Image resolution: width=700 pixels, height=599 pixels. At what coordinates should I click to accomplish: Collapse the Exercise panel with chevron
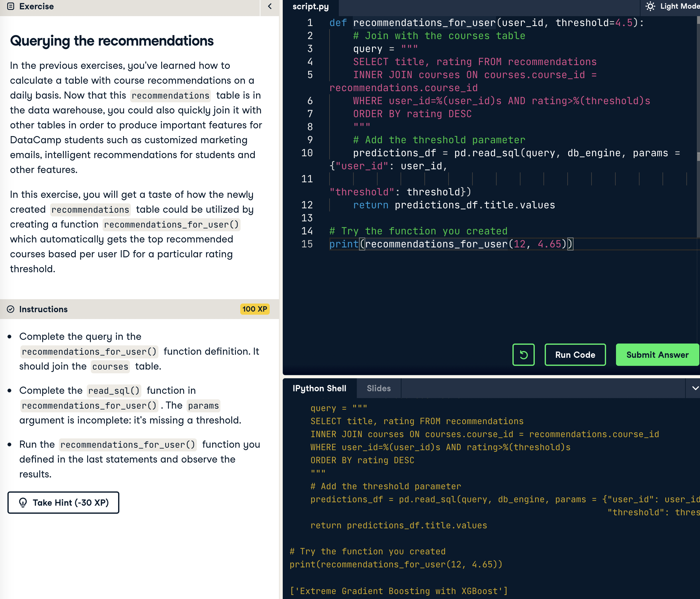270,7
